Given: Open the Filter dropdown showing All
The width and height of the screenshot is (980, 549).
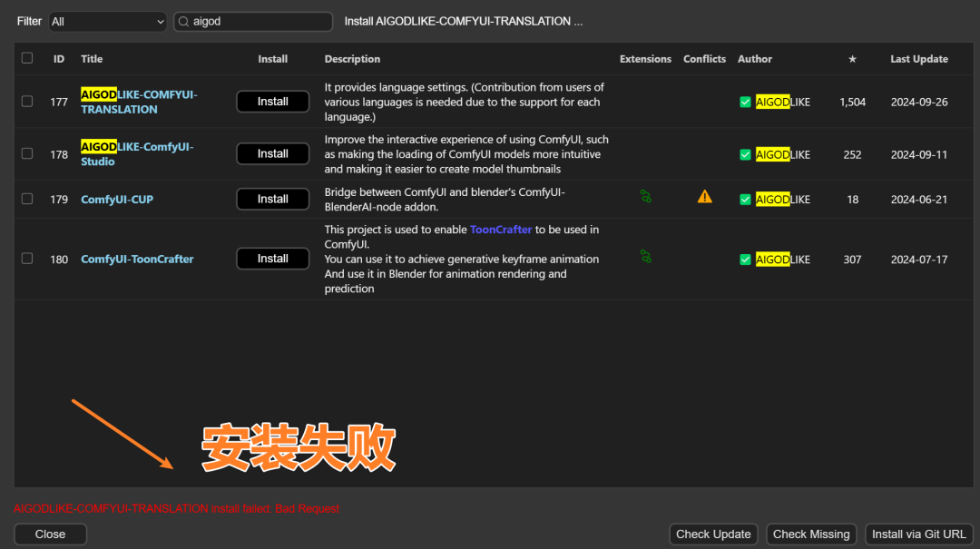Looking at the screenshot, I should (107, 22).
